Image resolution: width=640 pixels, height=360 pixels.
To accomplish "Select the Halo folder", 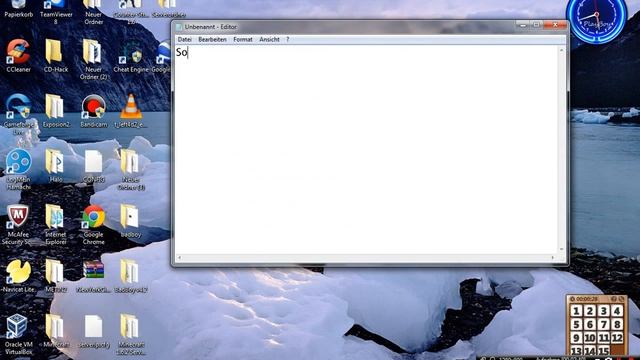I will coord(55,166).
